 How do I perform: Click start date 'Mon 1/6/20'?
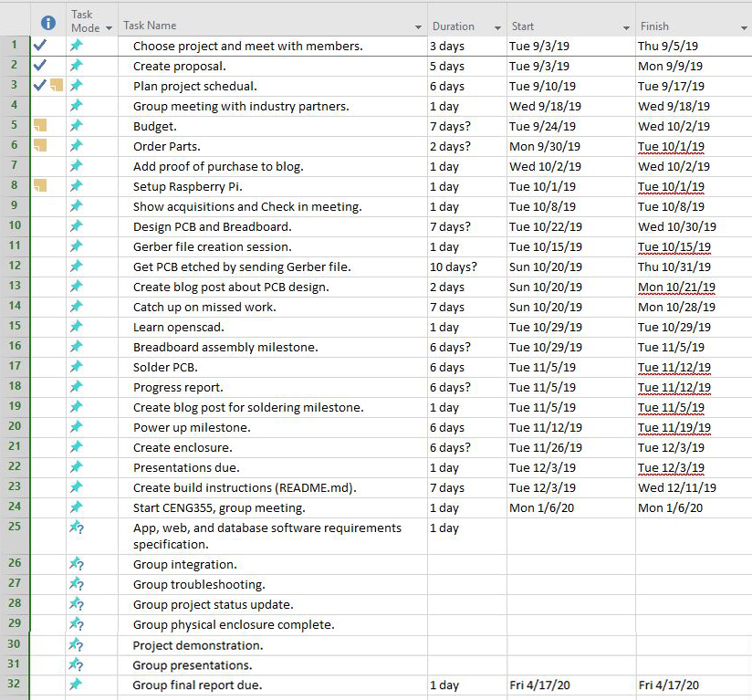[541, 507]
